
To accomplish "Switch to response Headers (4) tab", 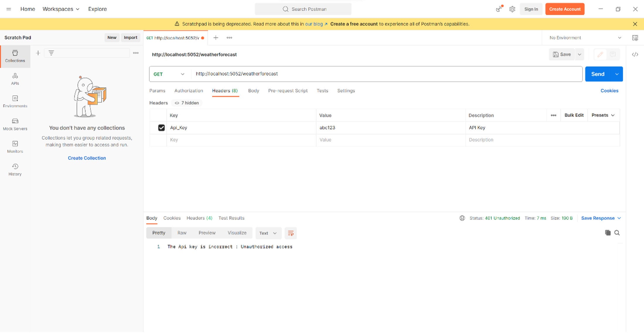I will pyautogui.click(x=199, y=218).
